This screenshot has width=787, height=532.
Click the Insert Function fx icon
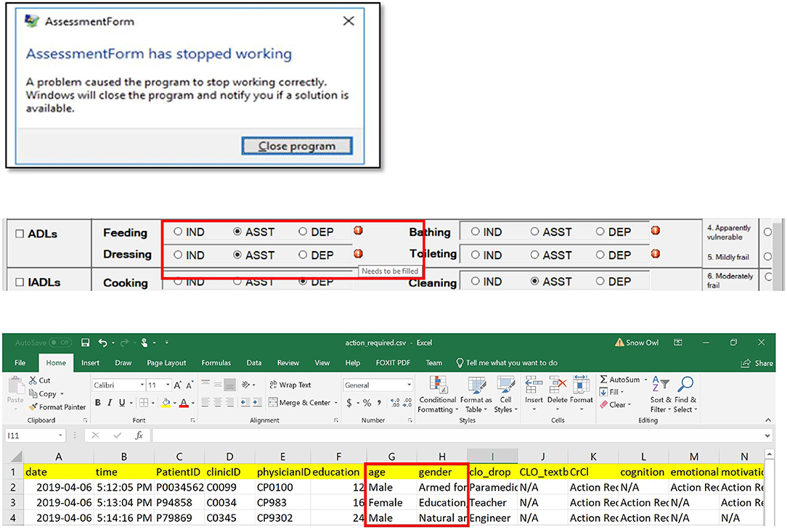pyautogui.click(x=139, y=435)
